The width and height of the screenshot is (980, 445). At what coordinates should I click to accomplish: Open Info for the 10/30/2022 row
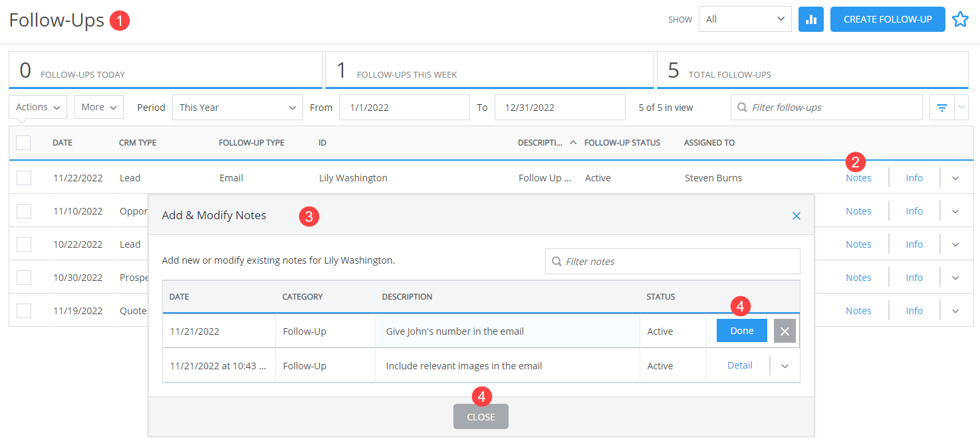coord(914,278)
